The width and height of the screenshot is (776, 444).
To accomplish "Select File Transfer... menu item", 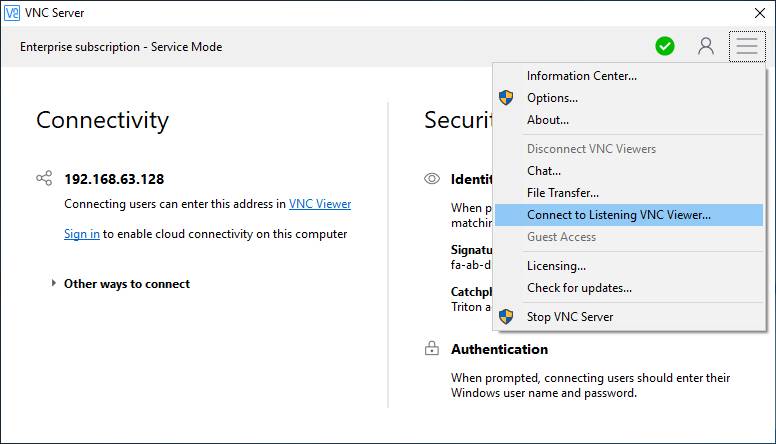I will (x=629, y=193).
